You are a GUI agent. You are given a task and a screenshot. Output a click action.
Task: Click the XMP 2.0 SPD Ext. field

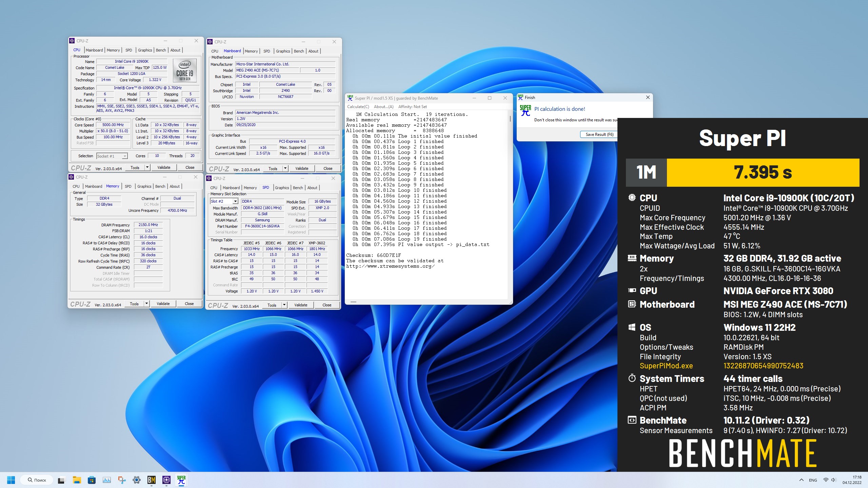click(322, 208)
